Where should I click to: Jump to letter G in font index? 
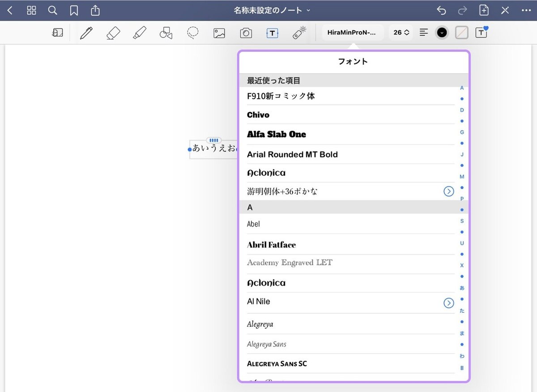[x=462, y=132]
